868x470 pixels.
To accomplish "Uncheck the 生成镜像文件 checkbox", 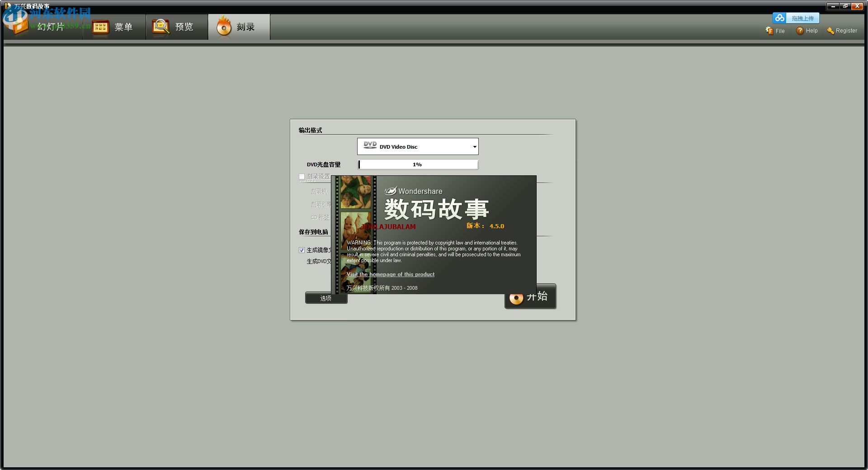I will 302,250.
